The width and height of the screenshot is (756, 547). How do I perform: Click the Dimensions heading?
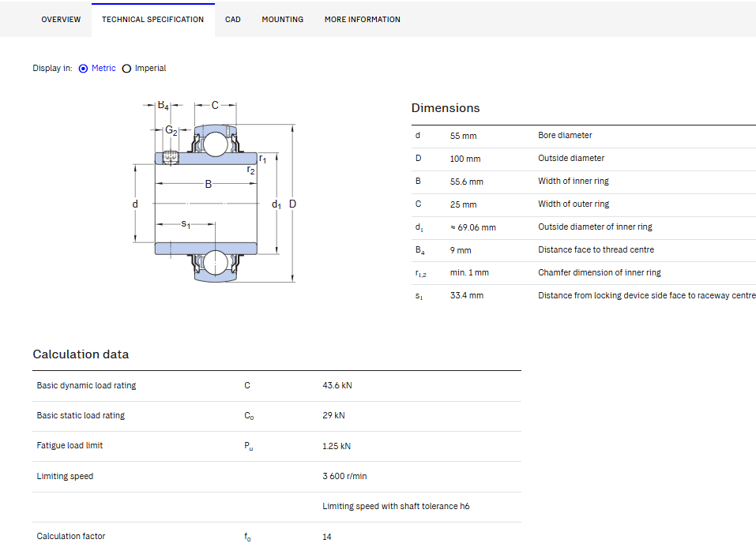click(446, 108)
